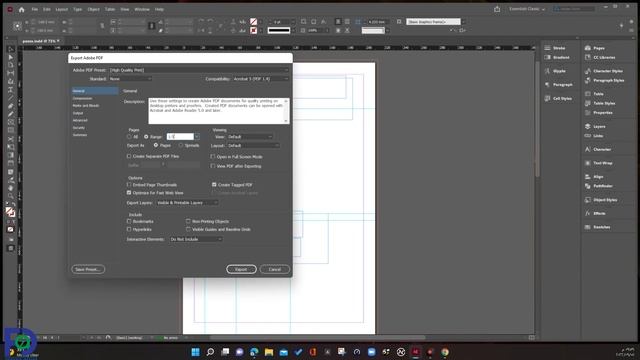The width and height of the screenshot is (640, 360).
Task: Enable Embed Page Thumbnails
Action: (129, 185)
